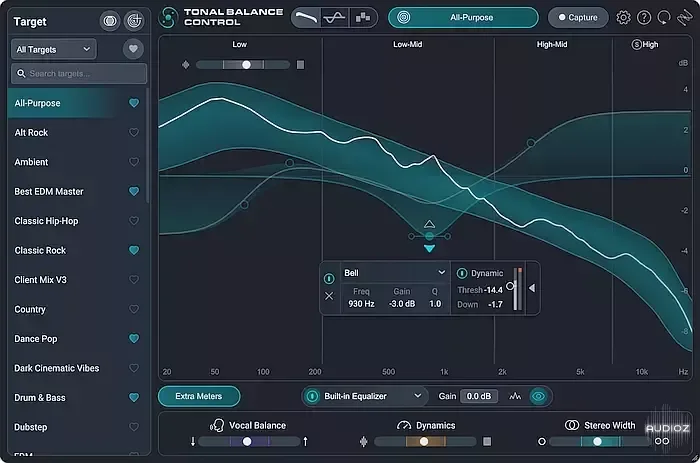The height and width of the screenshot is (463, 700).
Task: Click the Gain 0.0 dB value field
Action: 479,396
